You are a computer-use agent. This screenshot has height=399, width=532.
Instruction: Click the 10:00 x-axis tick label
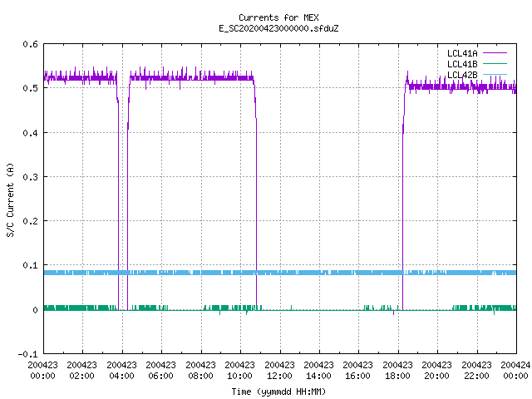point(239,376)
